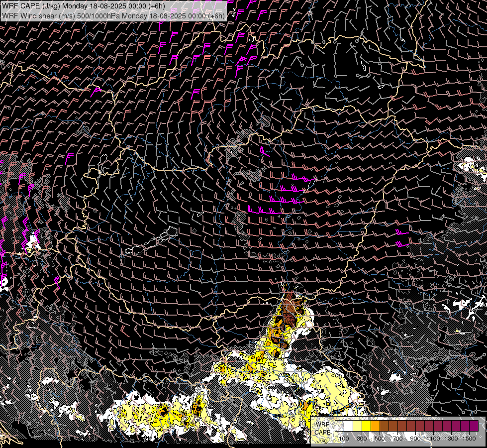Click the legend value 1100
Image resolution: width=487 pixels, height=448 pixels.
pyautogui.click(x=433, y=439)
